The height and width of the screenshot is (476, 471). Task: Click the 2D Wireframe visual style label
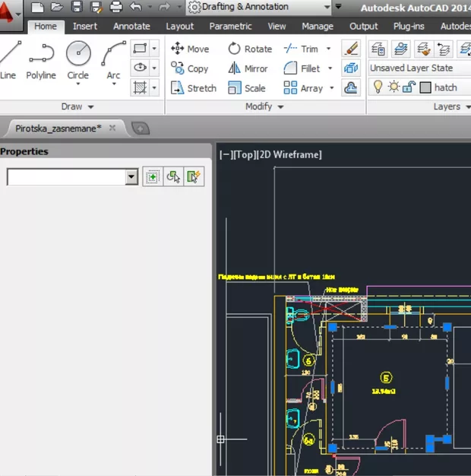click(289, 154)
